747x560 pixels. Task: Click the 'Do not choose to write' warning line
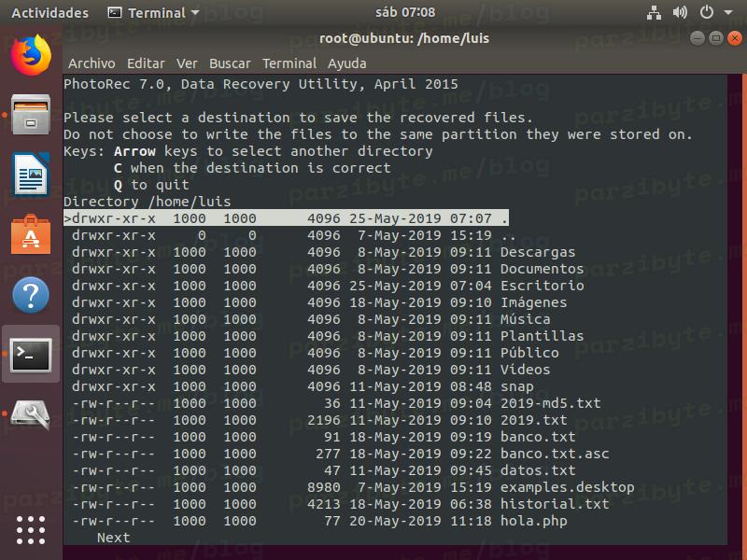[x=378, y=134]
